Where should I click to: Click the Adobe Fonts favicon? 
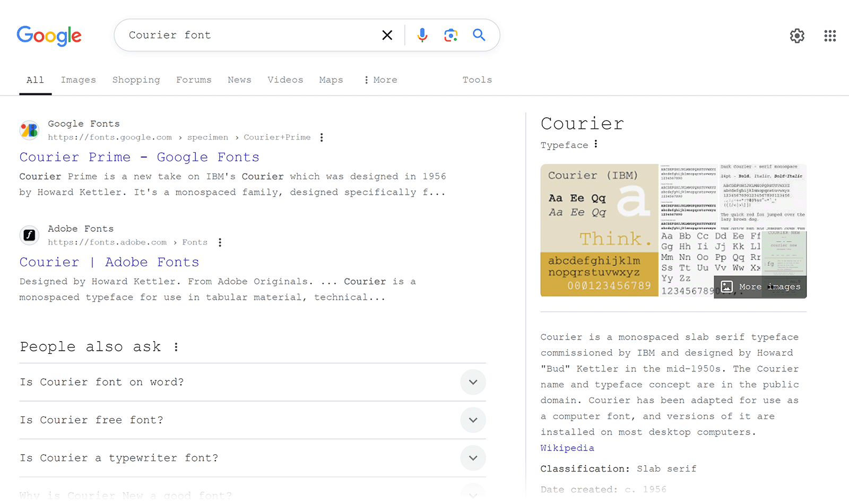pyautogui.click(x=29, y=235)
